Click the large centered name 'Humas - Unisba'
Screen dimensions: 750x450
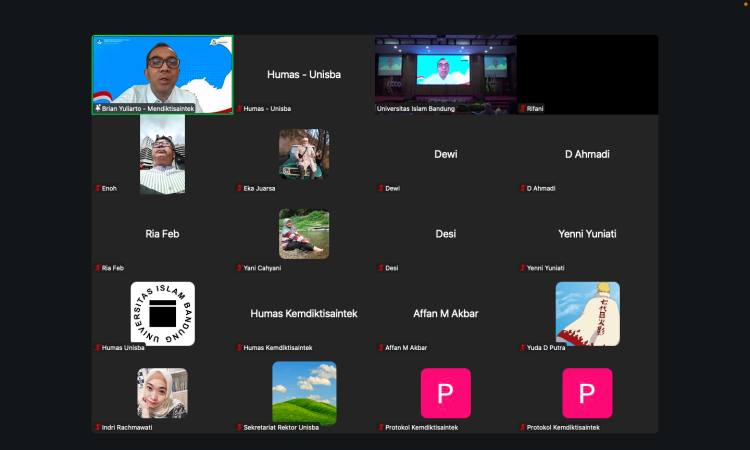304,75
